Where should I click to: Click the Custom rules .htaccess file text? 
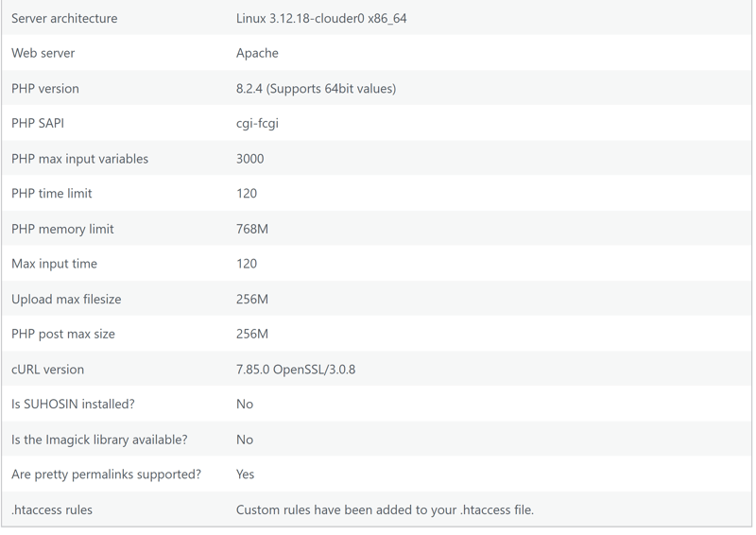pos(385,509)
